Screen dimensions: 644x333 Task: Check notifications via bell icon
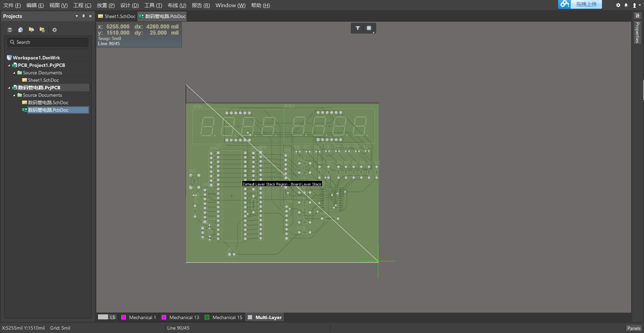[626, 5]
